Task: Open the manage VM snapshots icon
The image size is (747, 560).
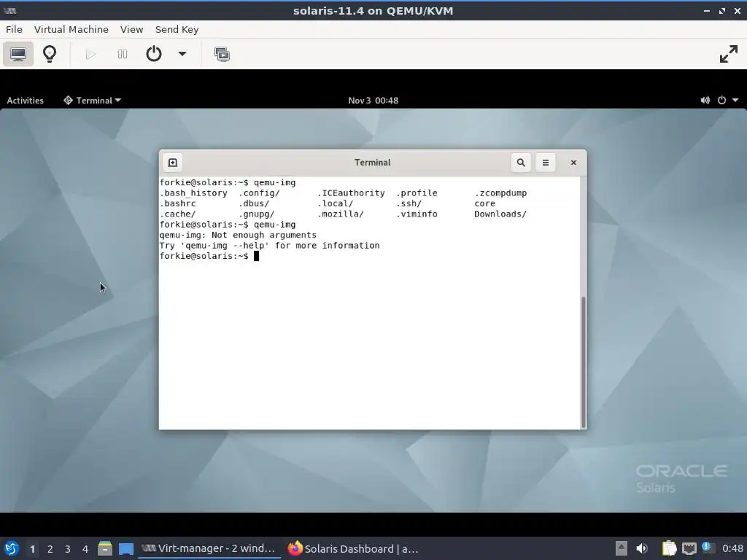Action: (222, 54)
